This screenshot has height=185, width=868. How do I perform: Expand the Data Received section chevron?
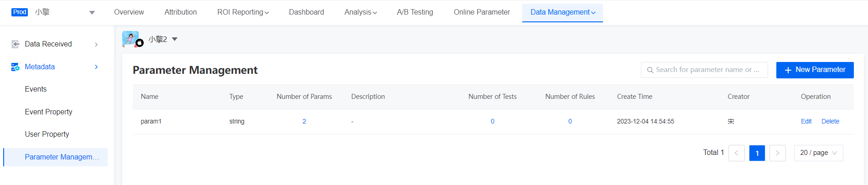pyautogui.click(x=96, y=44)
